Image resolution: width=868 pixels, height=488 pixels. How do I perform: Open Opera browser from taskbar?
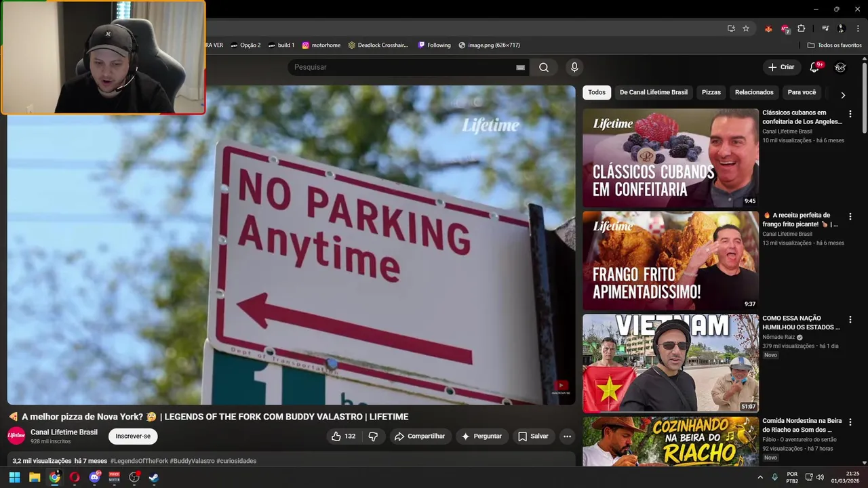75,477
